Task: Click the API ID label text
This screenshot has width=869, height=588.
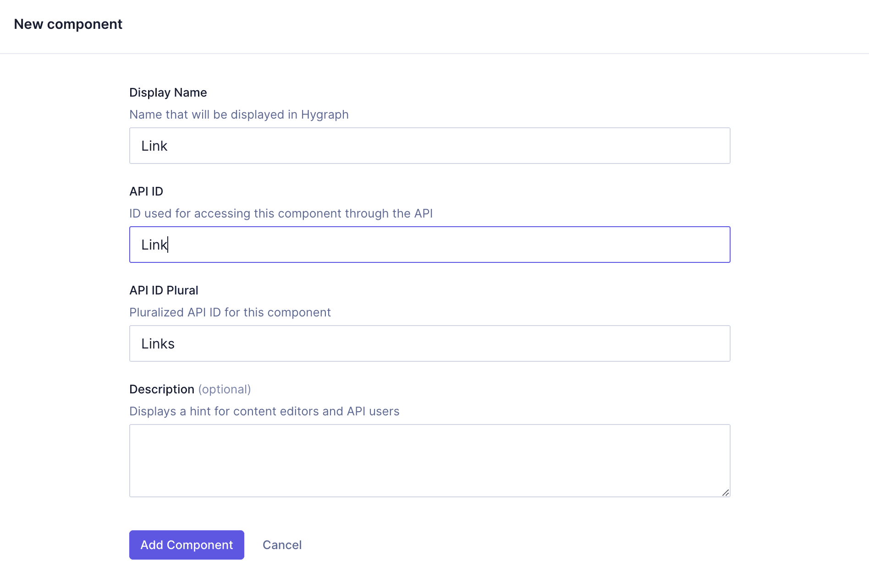Action: coord(146,191)
